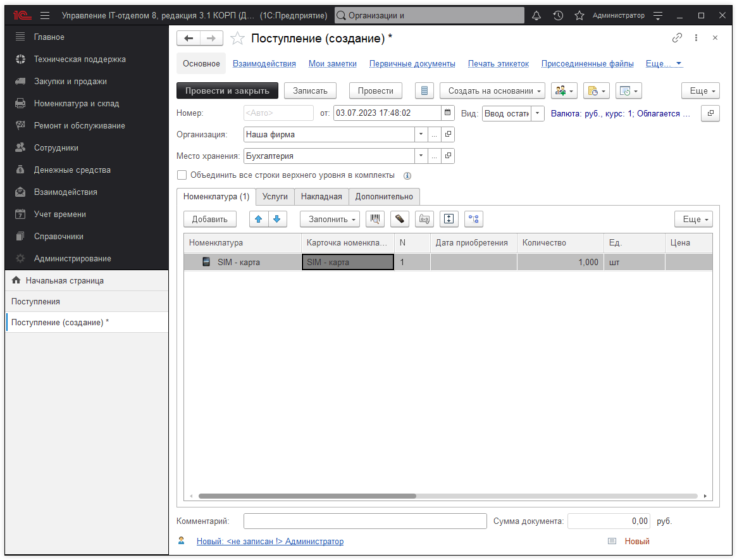Open the 'Первичные документы' link
This screenshot has width=737, height=560.
[412, 64]
